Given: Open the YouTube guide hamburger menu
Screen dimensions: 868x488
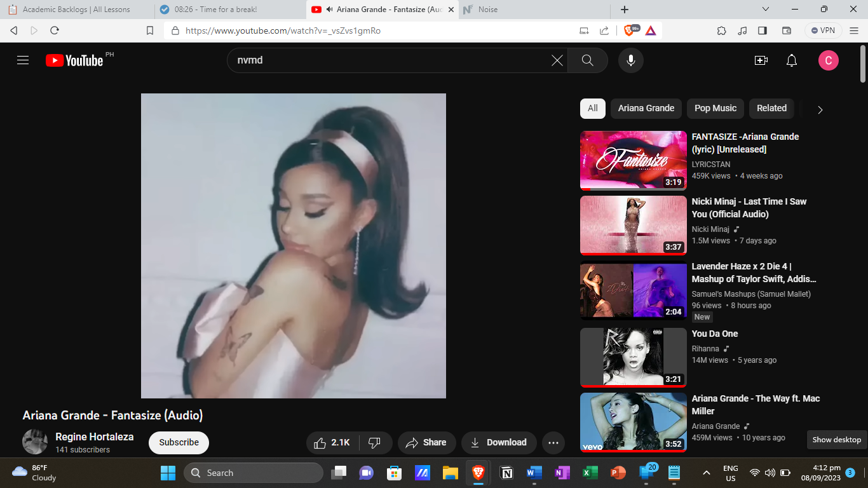Looking at the screenshot, I should click(23, 60).
